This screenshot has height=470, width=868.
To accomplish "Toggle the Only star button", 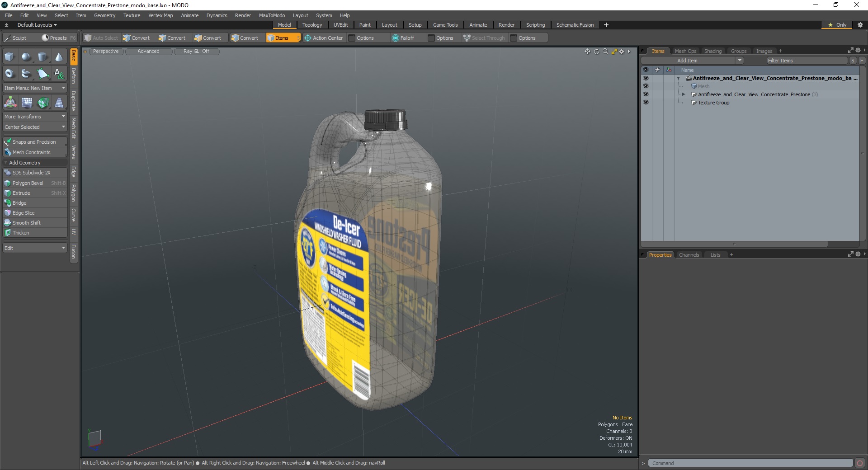I will (837, 25).
